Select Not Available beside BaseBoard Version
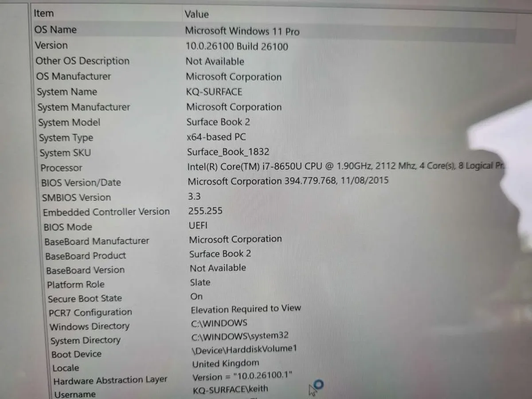Image resolution: width=532 pixels, height=399 pixels. click(x=218, y=268)
